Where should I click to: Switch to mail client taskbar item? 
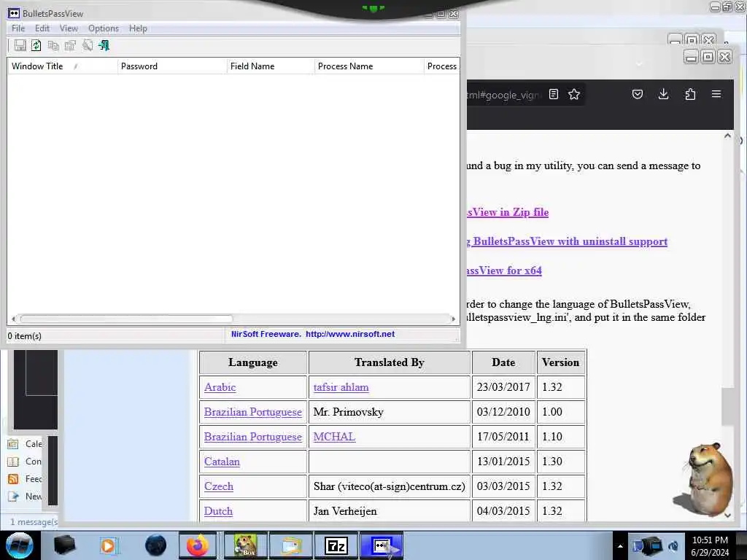(x=291, y=545)
